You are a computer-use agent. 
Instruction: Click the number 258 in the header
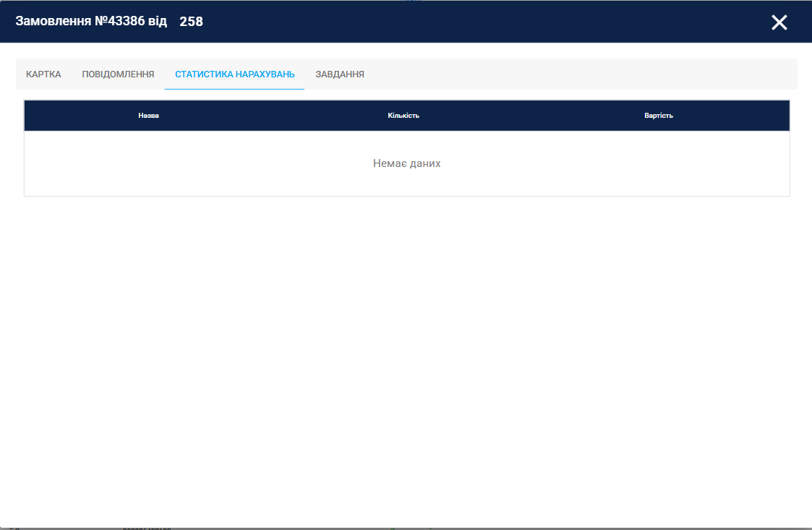pos(191,22)
